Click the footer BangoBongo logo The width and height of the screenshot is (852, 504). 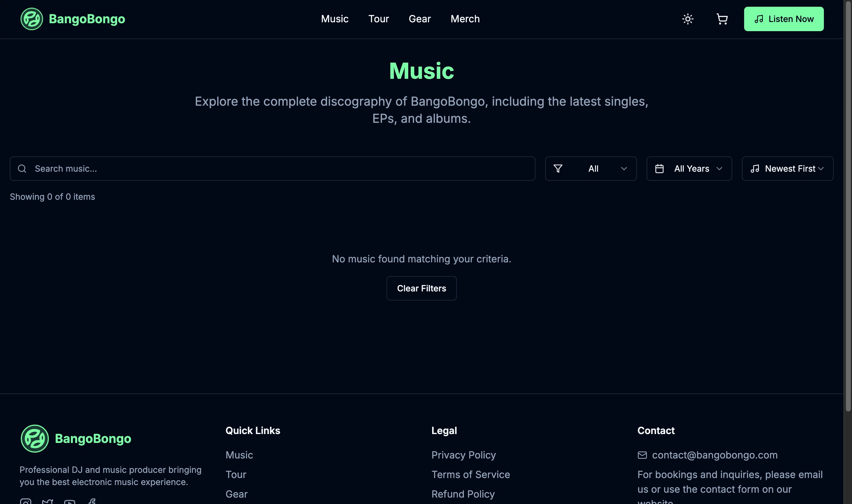pos(35,438)
